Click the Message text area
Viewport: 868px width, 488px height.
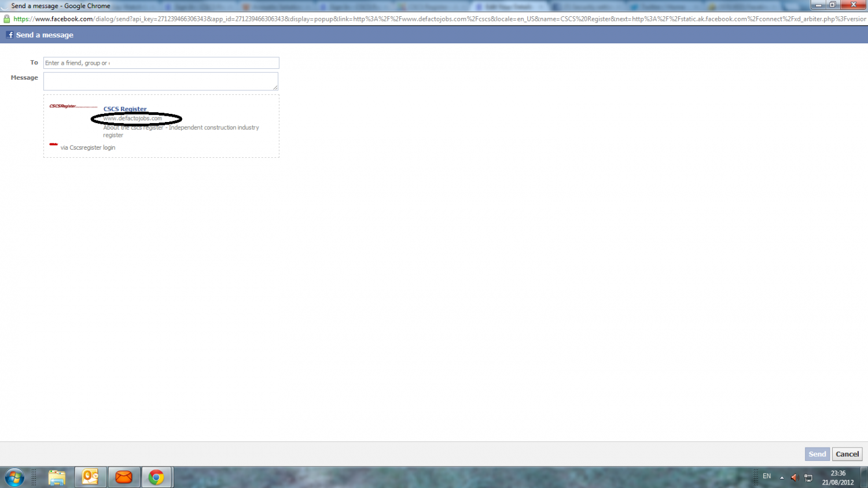point(161,81)
